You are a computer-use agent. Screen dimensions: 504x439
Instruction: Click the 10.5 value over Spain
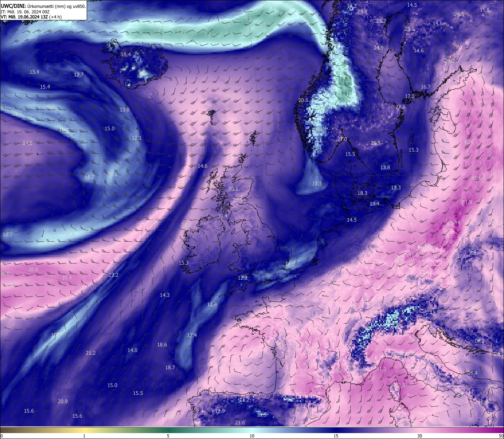261,415
